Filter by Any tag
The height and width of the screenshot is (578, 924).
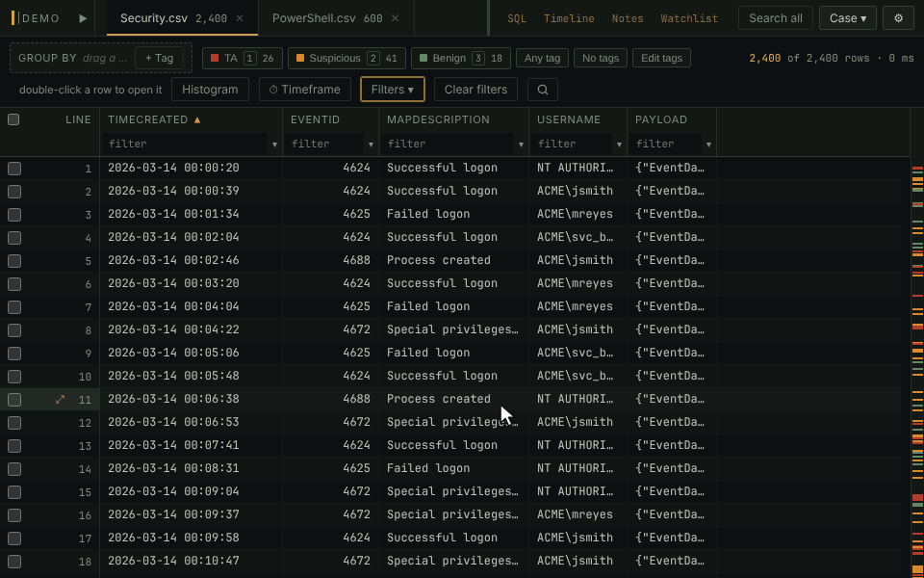coord(542,58)
